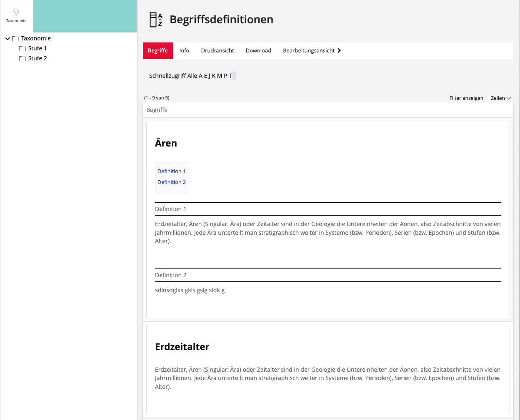The width and height of the screenshot is (520, 420).
Task: Click the Taxonomie root folder icon
Action: click(15, 39)
